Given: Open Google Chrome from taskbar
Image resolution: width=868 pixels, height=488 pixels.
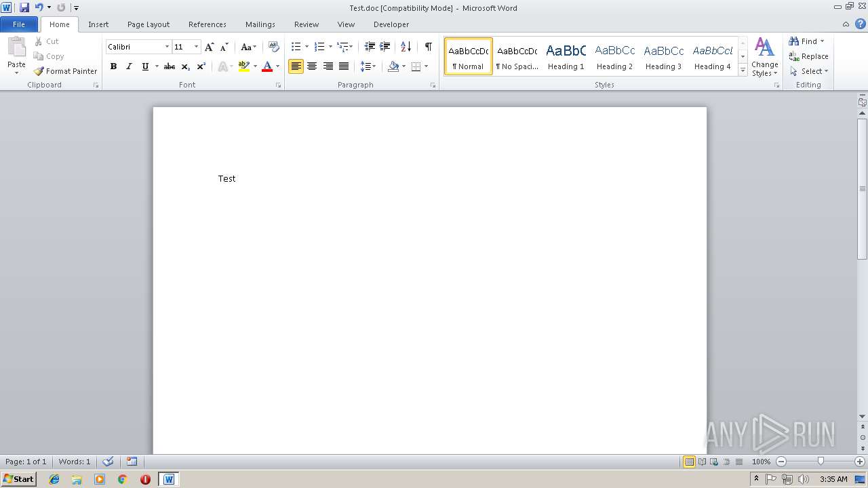Looking at the screenshot, I should point(123,479).
